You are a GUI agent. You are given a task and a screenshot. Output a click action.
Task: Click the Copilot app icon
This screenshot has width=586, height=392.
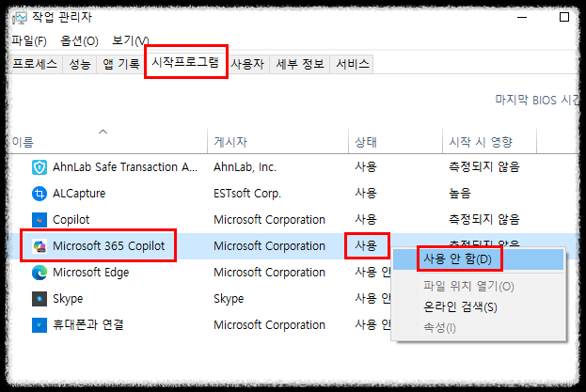[40, 220]
